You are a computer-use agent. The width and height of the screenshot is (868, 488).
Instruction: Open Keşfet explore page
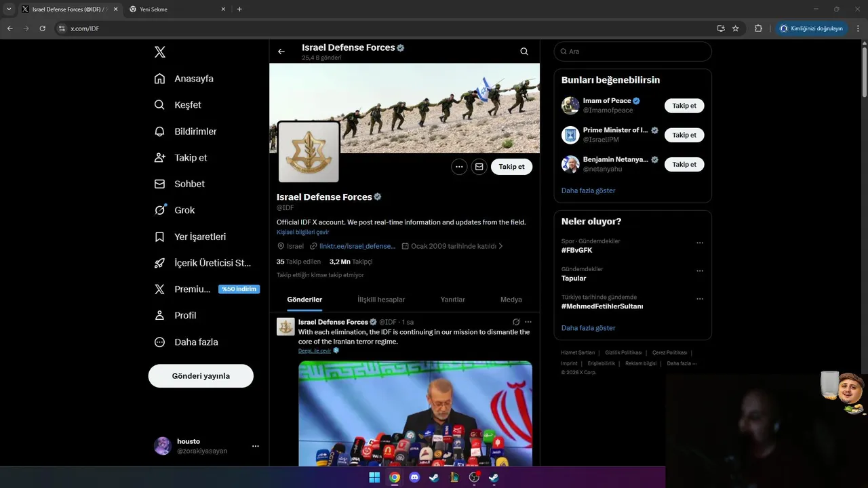point(178,105)
